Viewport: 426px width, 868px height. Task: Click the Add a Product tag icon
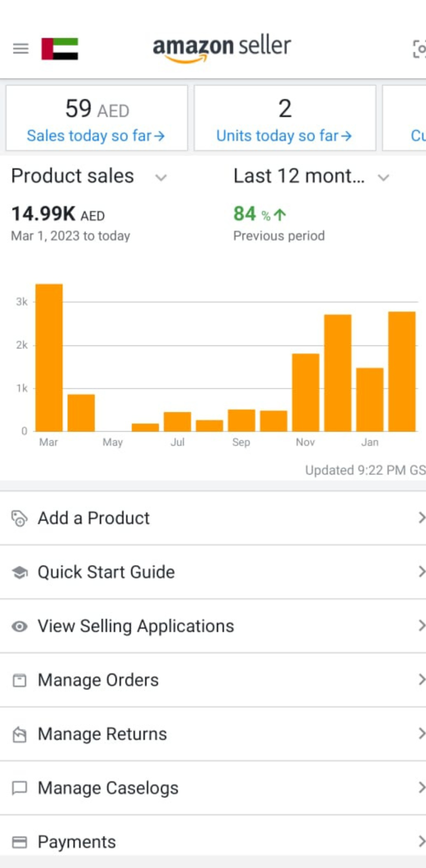click(x=19, y=518)
